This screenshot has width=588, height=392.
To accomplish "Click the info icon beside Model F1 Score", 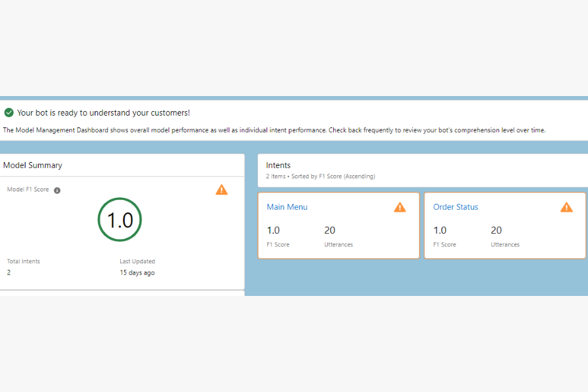I will coord(57,190).
